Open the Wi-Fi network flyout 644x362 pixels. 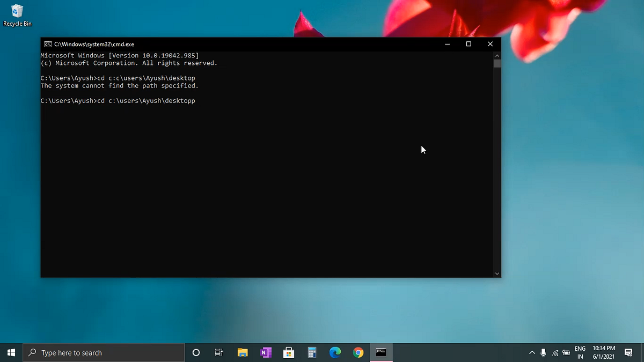(554, 352)
